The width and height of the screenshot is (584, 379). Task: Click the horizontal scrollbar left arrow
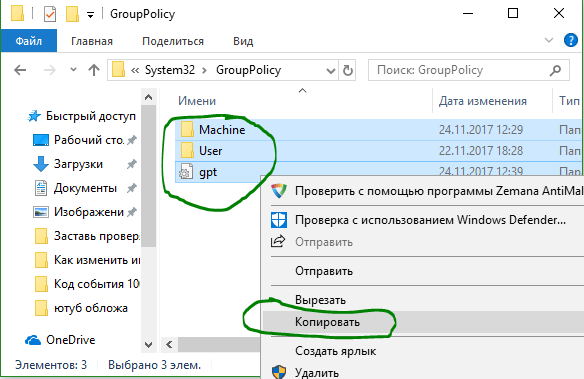click(169, 344)
